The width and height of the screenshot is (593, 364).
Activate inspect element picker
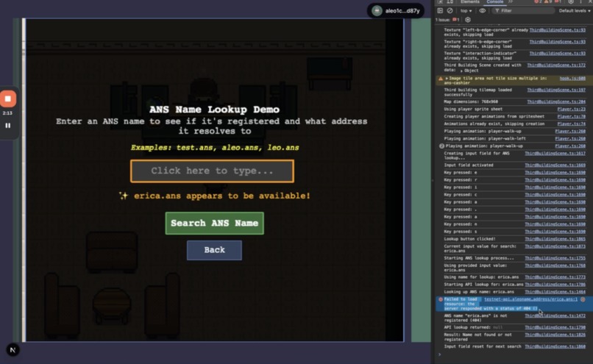(x=441, y=2)
